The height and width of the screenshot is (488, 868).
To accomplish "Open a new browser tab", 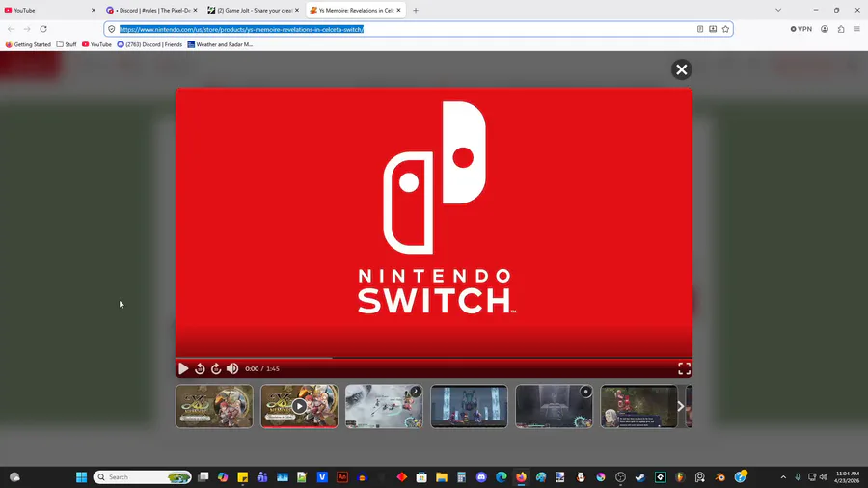I will pyautogui.click(x=416, y=10).
